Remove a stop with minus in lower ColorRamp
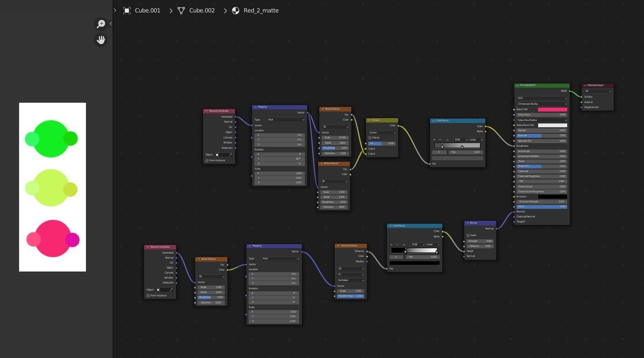644x358 pixels. [x=397, y=244]
